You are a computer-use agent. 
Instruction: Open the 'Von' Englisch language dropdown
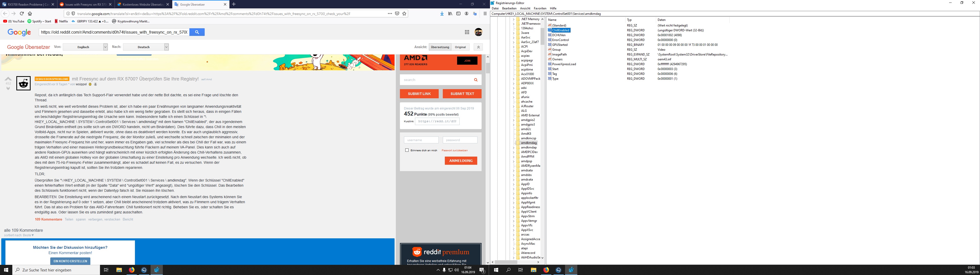[x=85, y=47]
